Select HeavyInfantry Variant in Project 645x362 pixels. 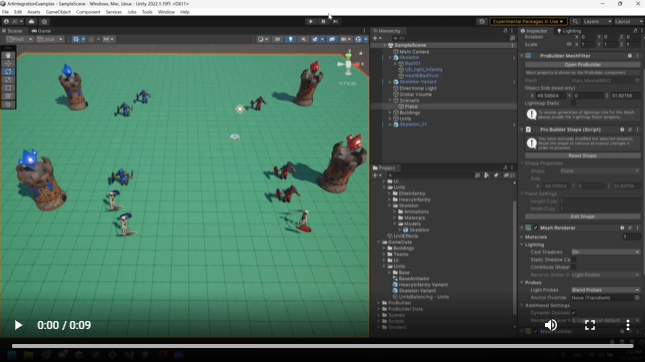(423, 285)
